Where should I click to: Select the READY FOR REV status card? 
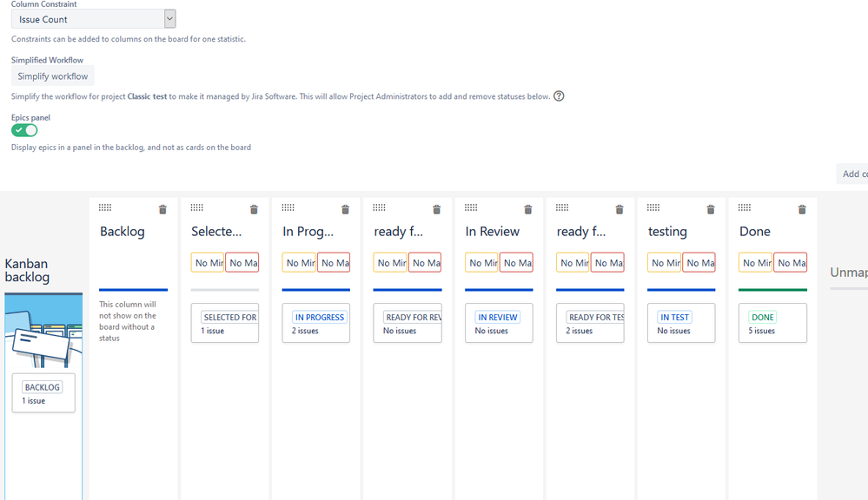point(407,323)
